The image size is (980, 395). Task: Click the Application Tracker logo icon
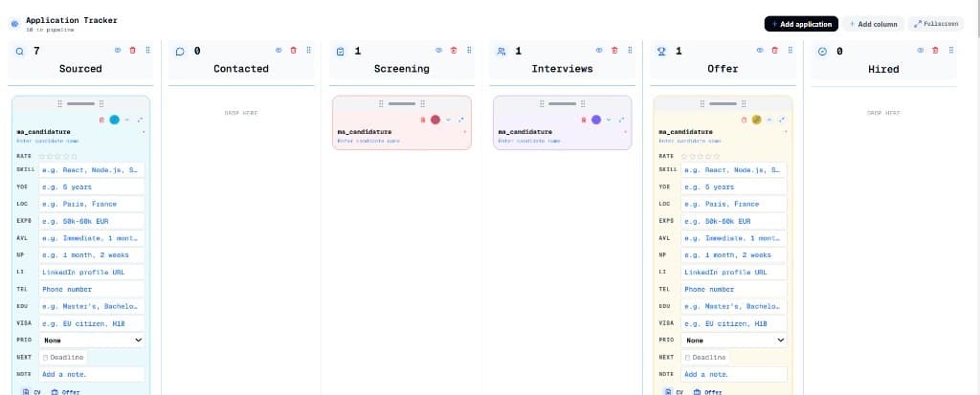point(15,24)
